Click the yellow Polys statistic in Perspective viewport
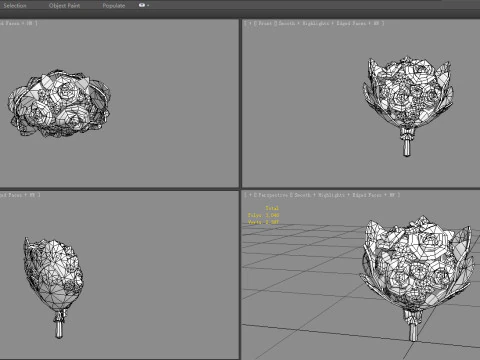Screen dimensions: 480x360 click(x=263, y=215)
